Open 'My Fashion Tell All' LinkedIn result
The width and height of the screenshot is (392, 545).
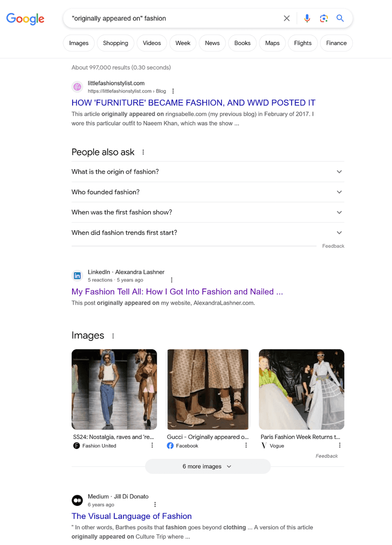click(177, 292)
